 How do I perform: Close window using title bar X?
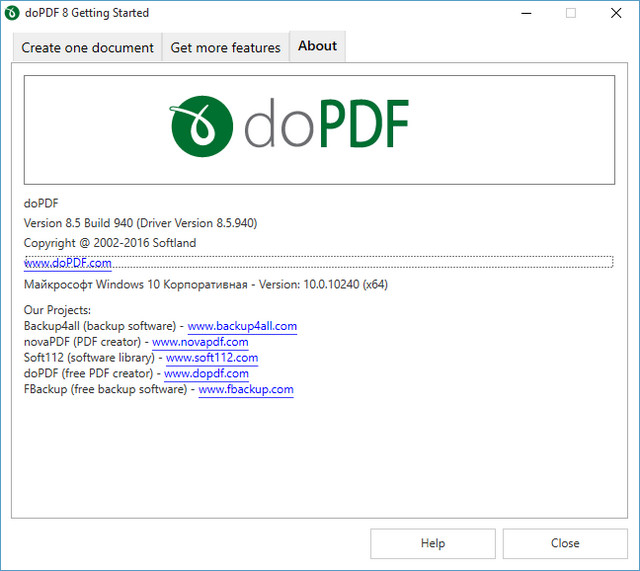click(x=616, y=13)
